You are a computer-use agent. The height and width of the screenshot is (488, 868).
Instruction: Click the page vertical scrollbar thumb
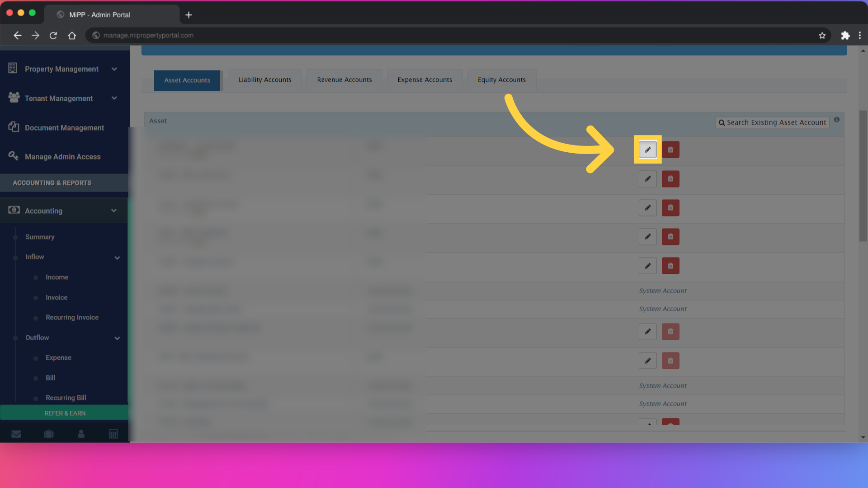[x=863, y=176]
